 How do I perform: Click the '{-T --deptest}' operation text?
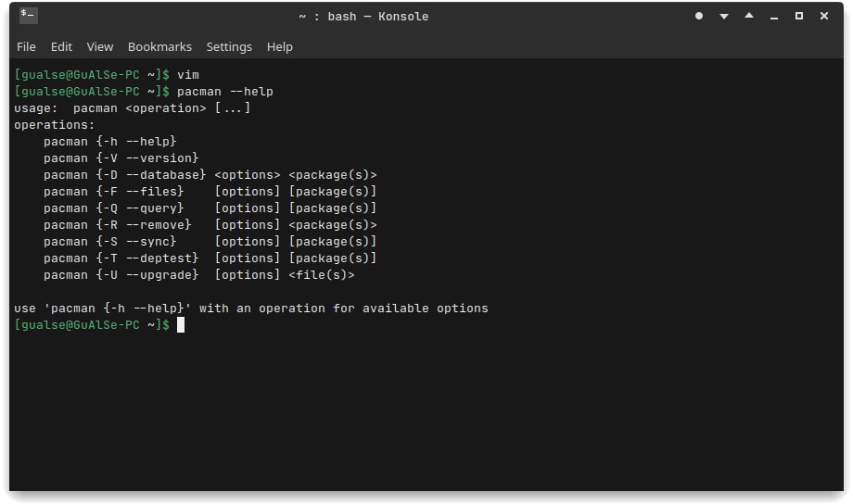[147, 258]
